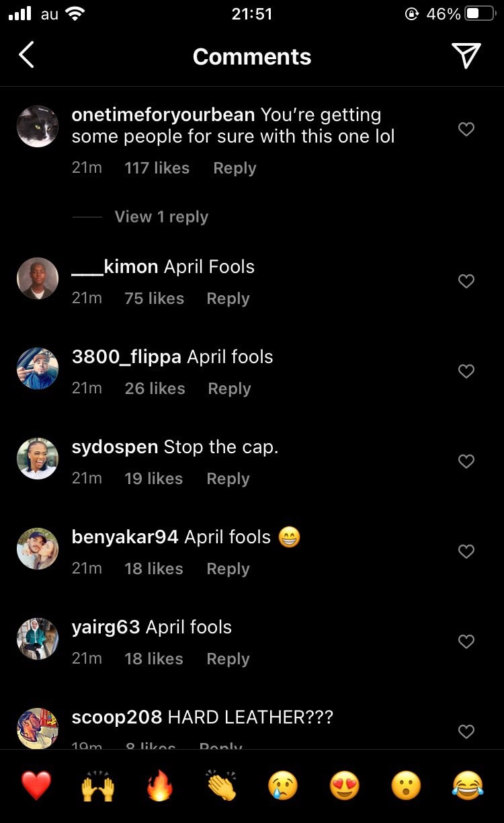504x823 pixels.
Task: Open sydospen's profile picture
Action: (38, 459)
